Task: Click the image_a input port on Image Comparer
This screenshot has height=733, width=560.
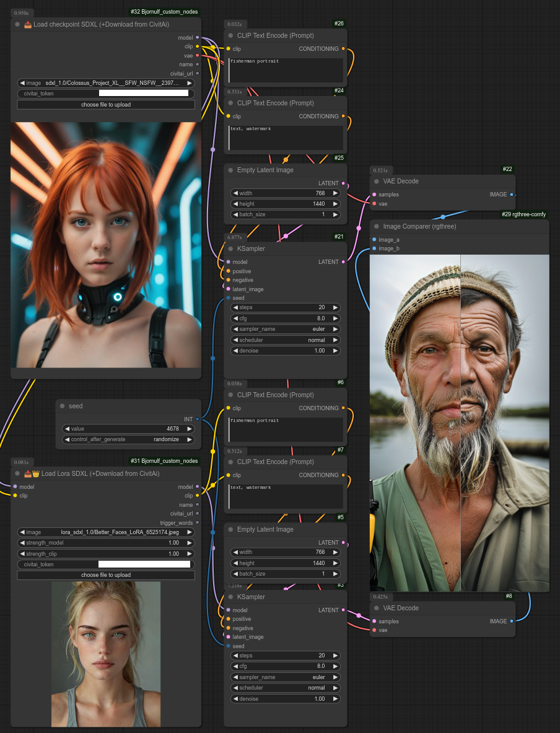Action: pos(374,240)
